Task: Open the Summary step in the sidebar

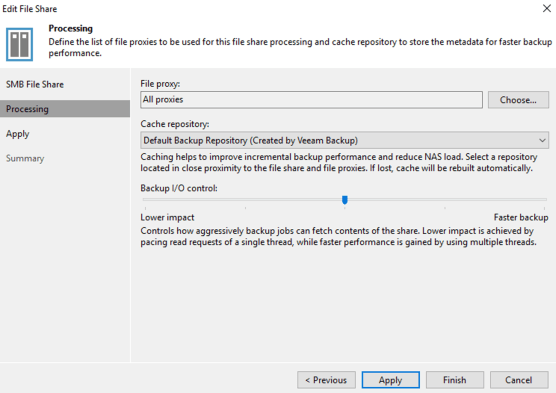Action: [x=25, y=158]
